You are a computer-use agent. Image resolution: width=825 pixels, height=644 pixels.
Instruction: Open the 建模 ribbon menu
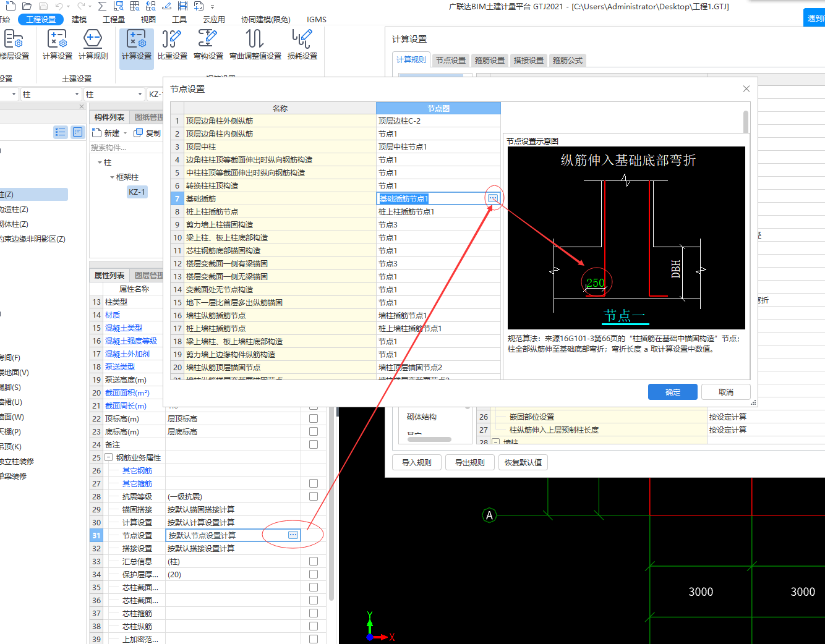[79, 20]
